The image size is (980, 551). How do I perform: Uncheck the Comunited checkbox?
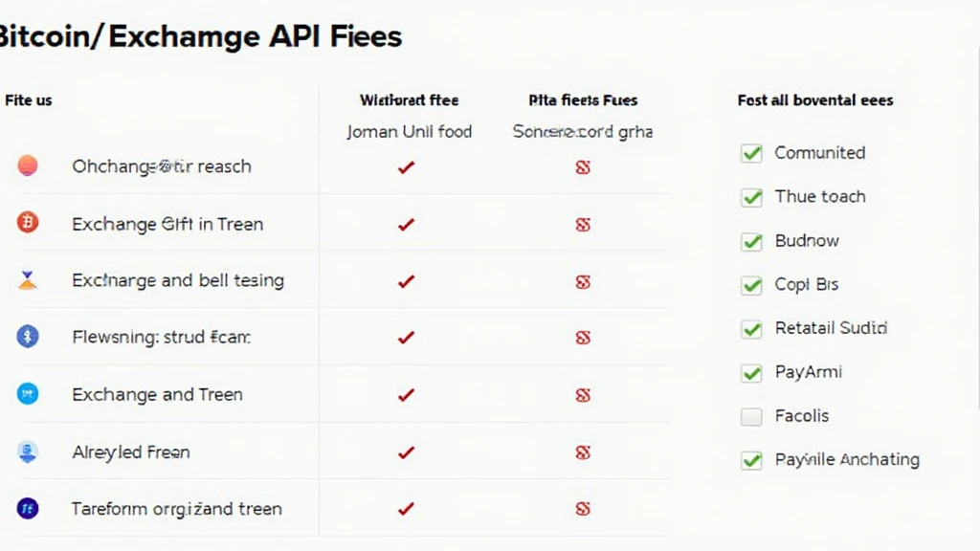751,153
